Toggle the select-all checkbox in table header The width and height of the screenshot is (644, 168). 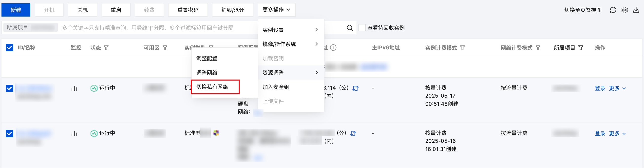10,48
